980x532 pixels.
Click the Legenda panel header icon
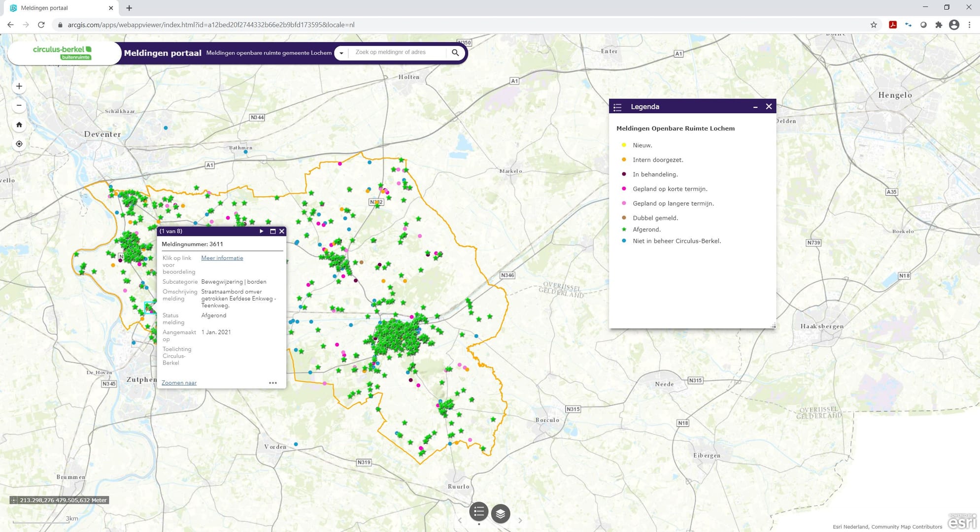pyautogui.click(x=618, y=107)
